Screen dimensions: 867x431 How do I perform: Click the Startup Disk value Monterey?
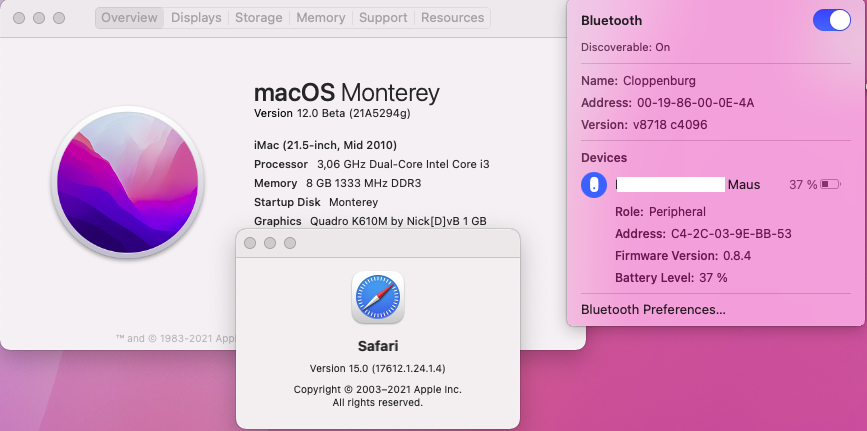tap(353, 202)
